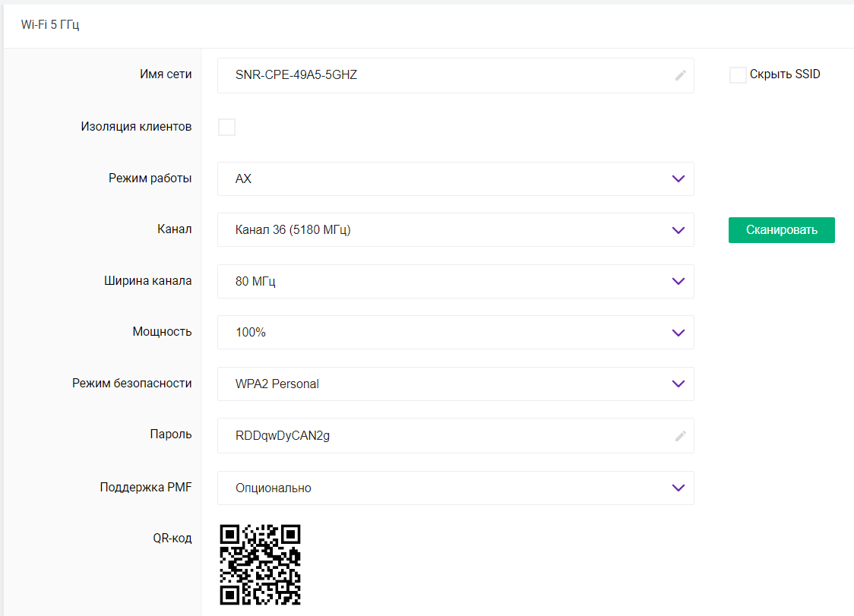The width and height of the screenshot is (854, 616).
Task: Click the Поддержка PMF label
Action: point(145,487)
